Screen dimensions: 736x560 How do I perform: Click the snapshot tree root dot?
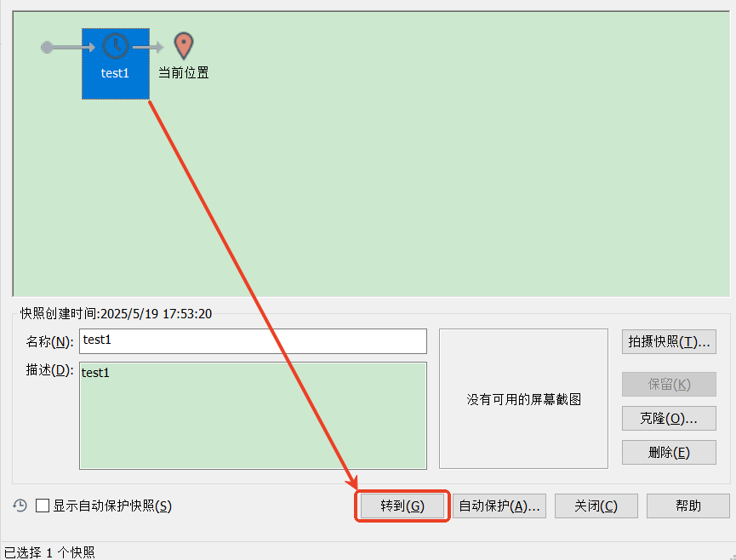47,47
